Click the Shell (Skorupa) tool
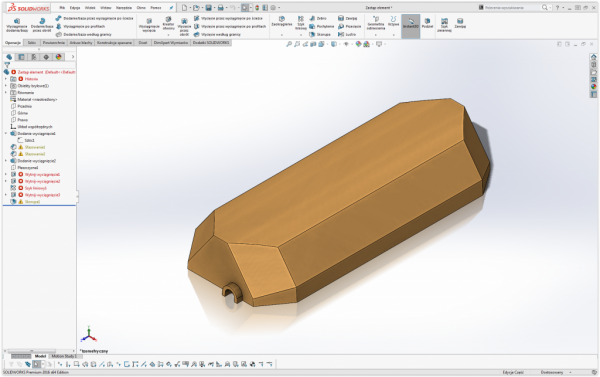This screenshot has width=600, height=377. point(320,34)
